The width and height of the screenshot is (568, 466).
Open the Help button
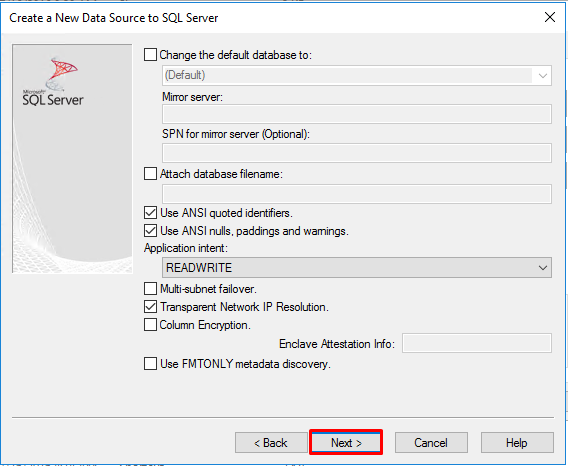(x=517, y=442)
